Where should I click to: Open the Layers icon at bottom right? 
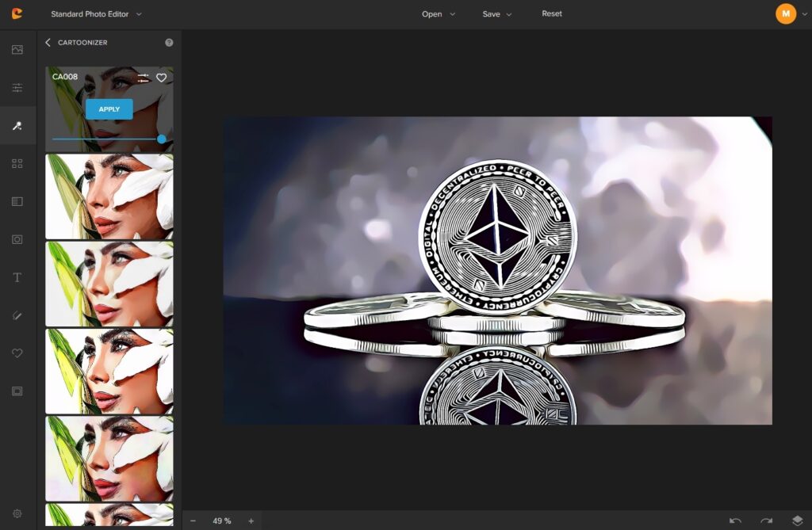pyautogui.click(x=798, y=520)
